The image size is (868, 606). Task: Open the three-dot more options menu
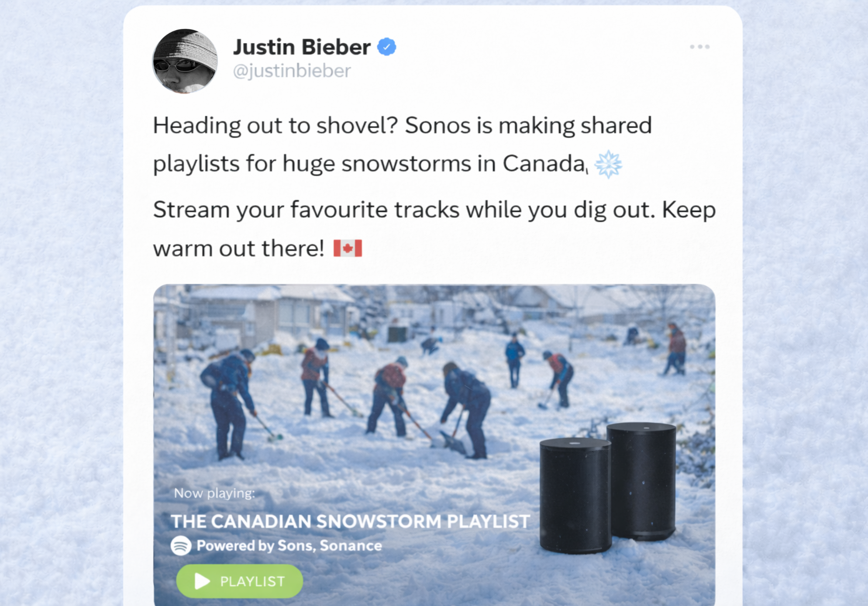699,47
